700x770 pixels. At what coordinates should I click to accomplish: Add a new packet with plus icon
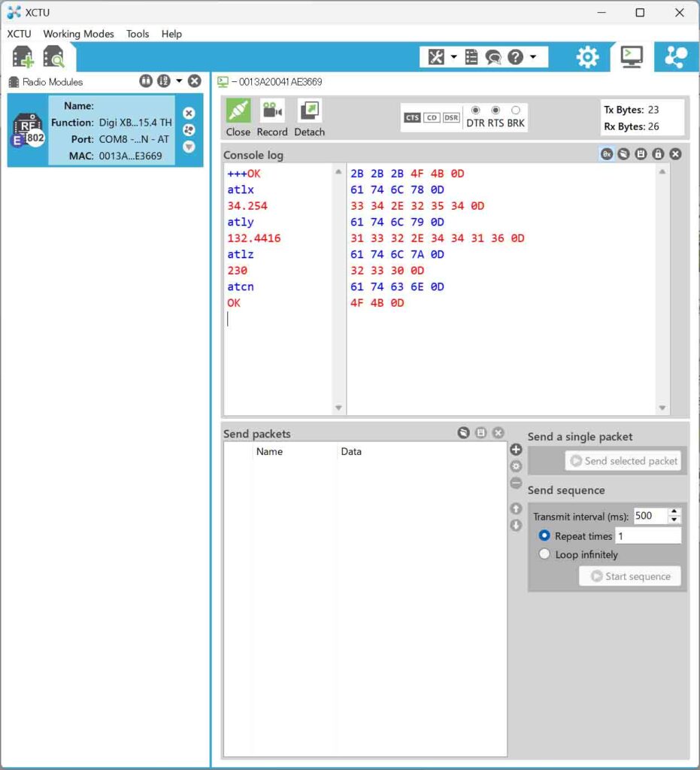pos(516,450)
